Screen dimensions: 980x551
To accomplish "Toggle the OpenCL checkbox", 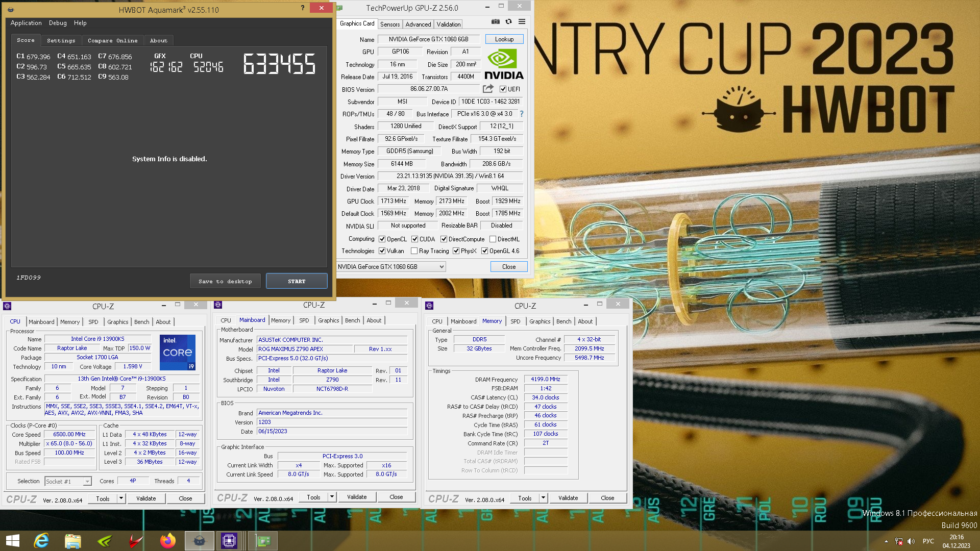I will point(382,239).
